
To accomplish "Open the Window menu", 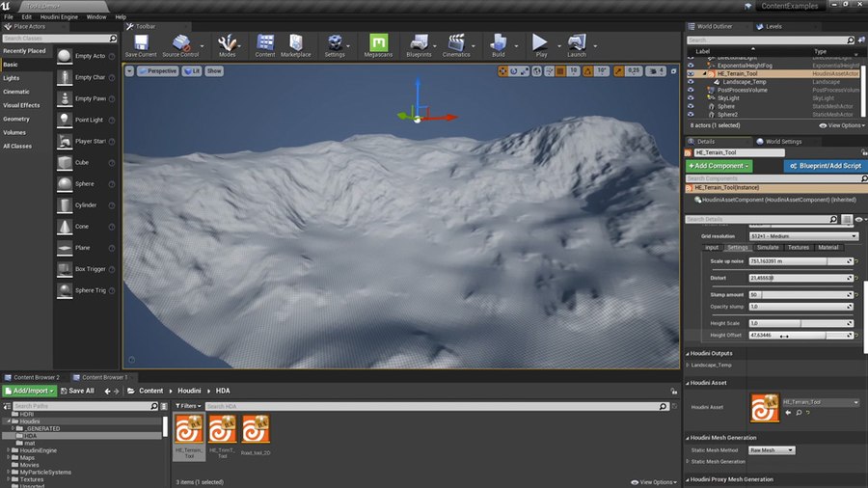I will click(x=96, y=17).
